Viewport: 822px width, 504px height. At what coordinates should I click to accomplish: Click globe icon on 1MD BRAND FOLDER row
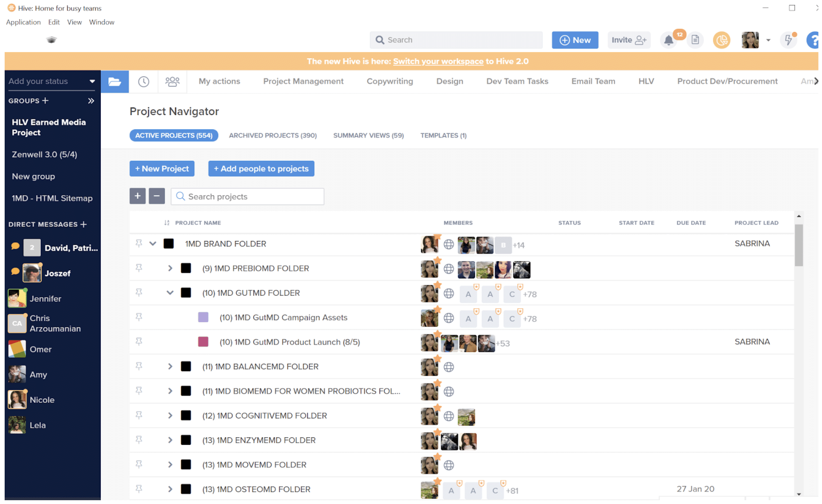(x=449, y=244)
